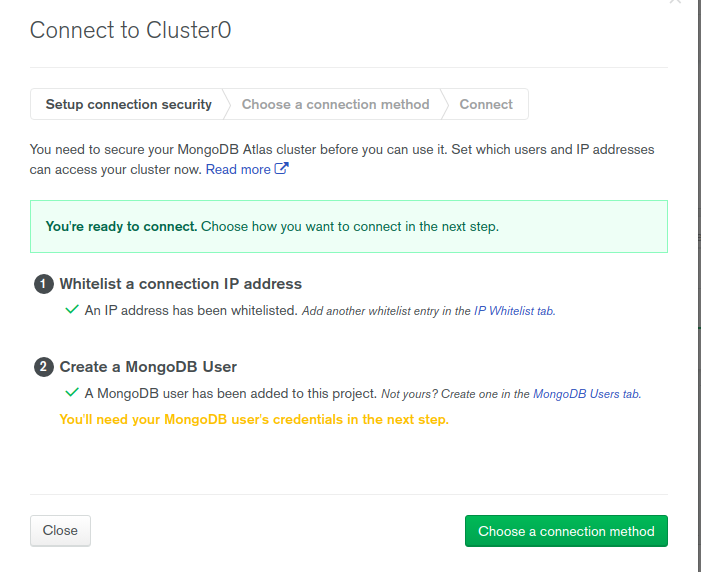The image size is (701, 572).
Task: Click the step 1 number badge
Action: tap(43, 284)
